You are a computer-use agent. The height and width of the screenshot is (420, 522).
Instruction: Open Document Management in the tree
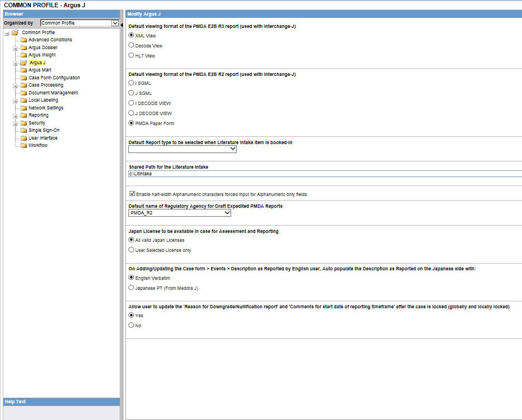53,93
